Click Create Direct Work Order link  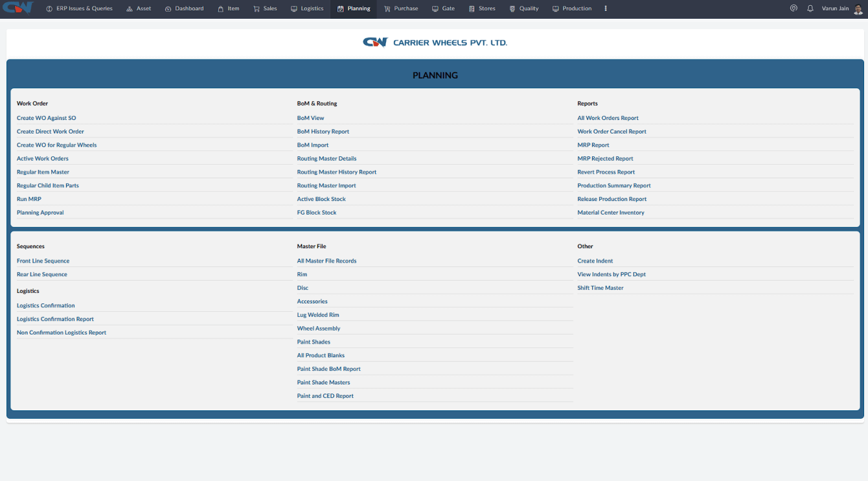[51, 132]
